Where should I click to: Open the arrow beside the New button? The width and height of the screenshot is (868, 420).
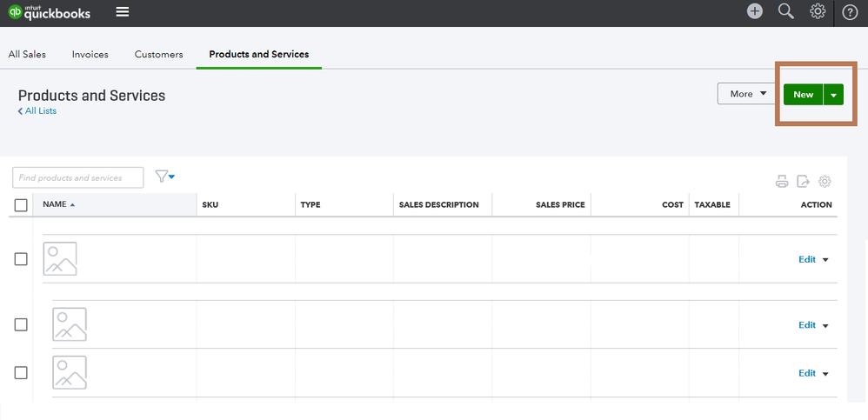tap(833, 95)
